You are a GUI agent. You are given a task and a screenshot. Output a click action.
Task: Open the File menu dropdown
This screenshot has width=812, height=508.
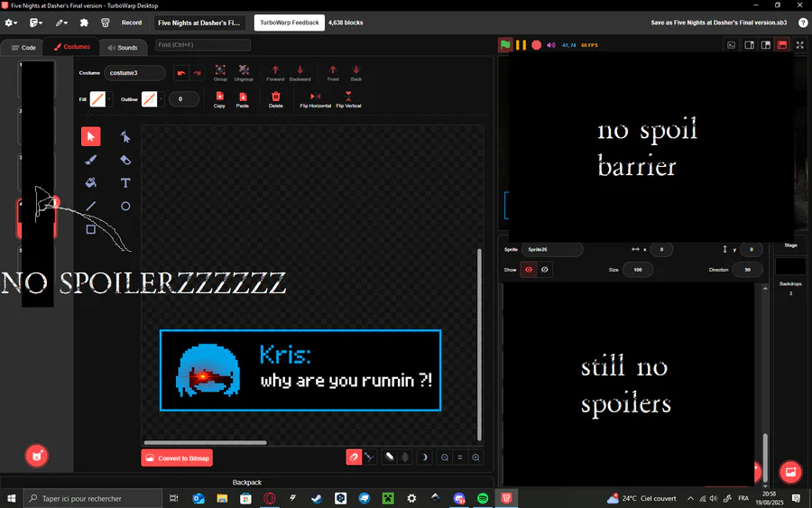point(36,23)
